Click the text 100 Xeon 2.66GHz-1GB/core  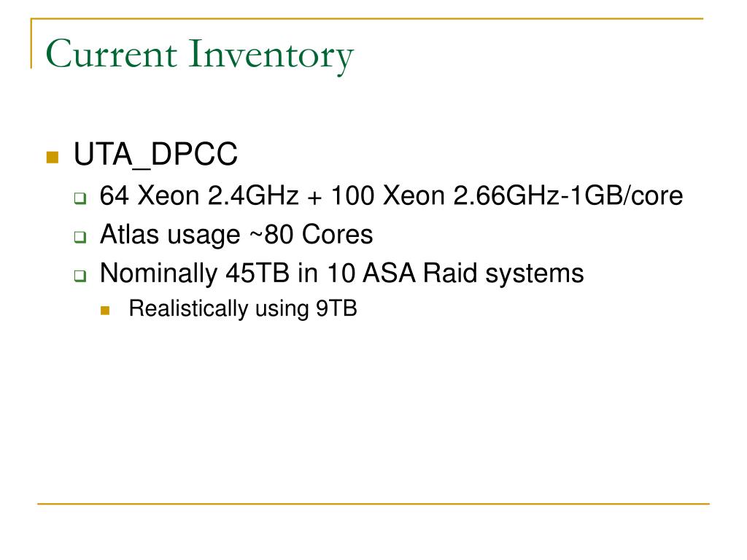[x=507, y=195]
